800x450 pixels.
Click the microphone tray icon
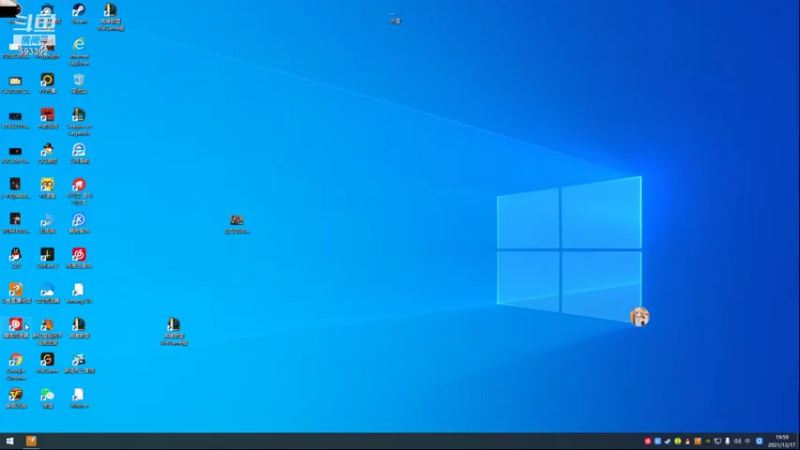coord(728,441)
